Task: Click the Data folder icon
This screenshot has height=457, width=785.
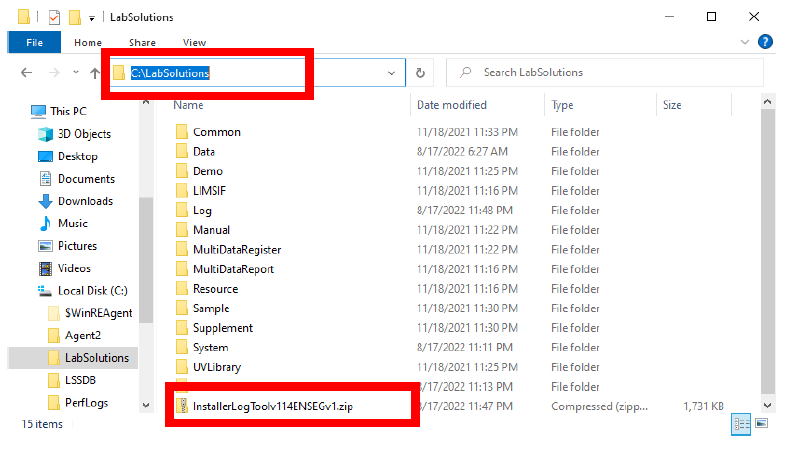Action: click(182, 152)
